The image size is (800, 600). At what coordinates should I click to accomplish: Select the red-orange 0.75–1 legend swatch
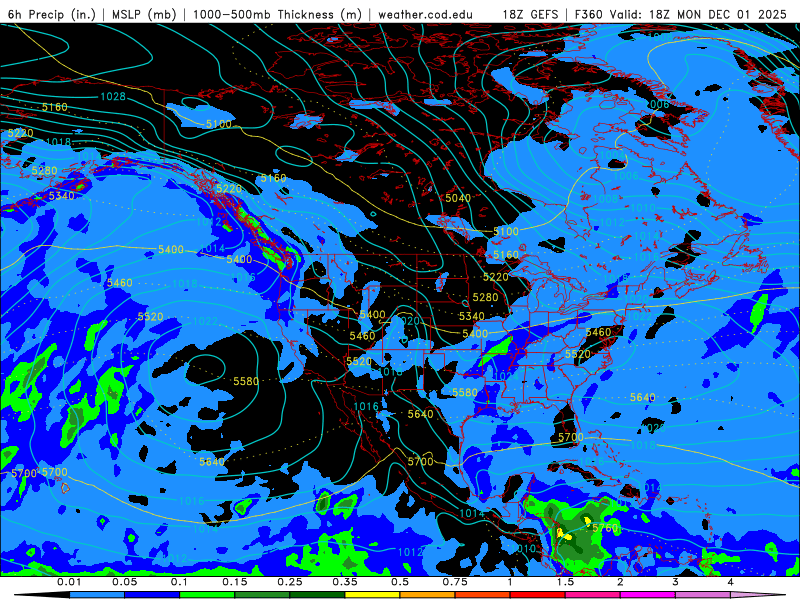pos(483,595)
